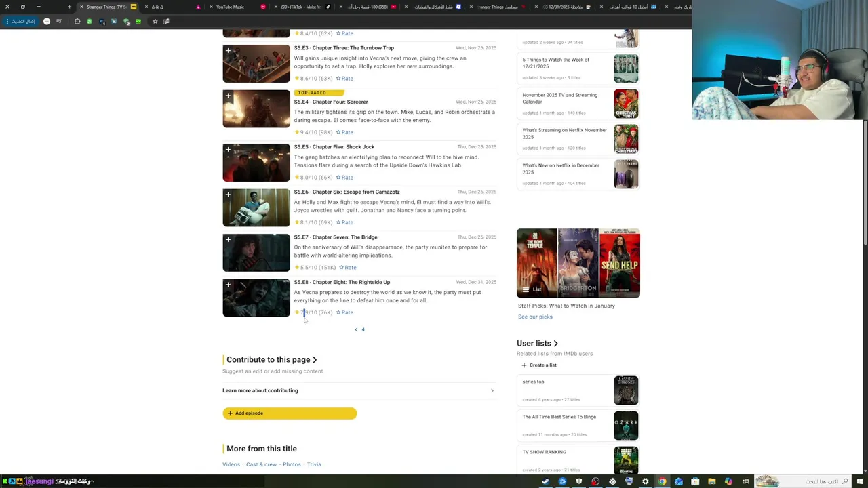
Task: Add Chapter Six: Escape from Camazotz to watchlist
Action: click(228, 195)
